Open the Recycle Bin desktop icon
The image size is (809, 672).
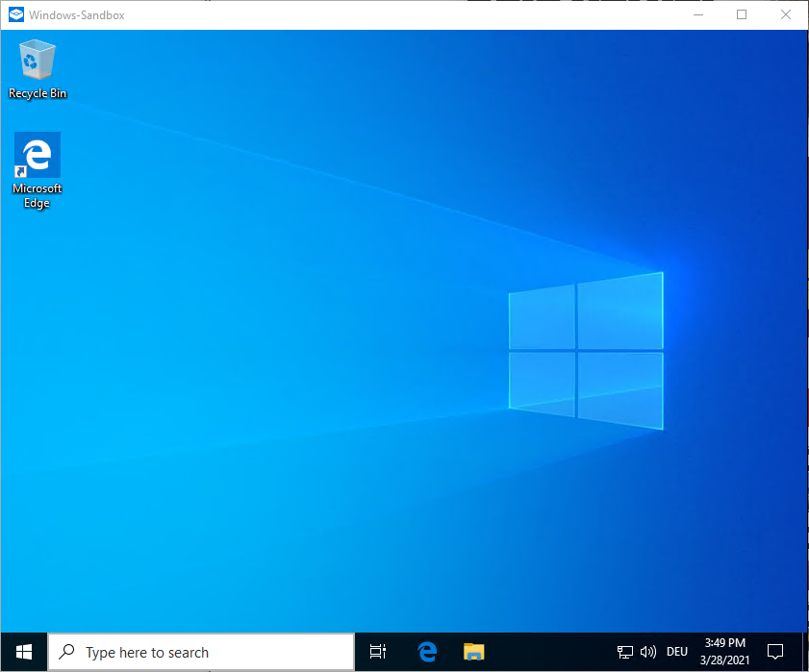38,63
